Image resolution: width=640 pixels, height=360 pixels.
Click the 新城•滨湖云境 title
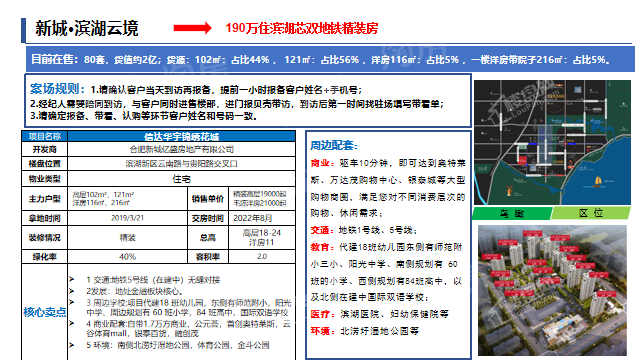87,29
